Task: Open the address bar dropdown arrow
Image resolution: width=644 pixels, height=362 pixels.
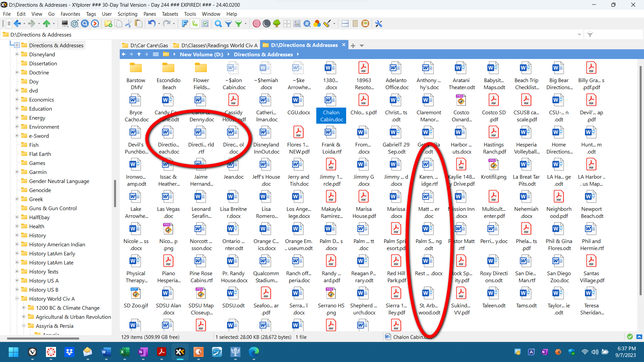Action: pos(579,35)
